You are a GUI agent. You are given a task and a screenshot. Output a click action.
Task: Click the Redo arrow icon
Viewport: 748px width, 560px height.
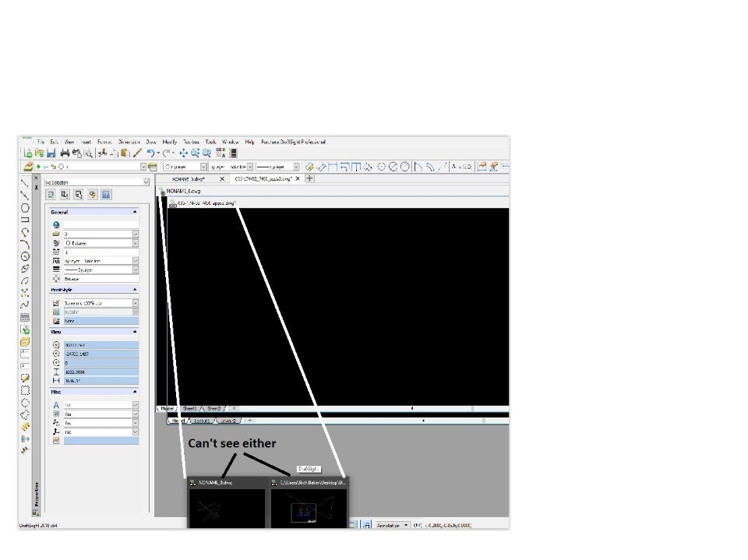click(x=166, y=153)
